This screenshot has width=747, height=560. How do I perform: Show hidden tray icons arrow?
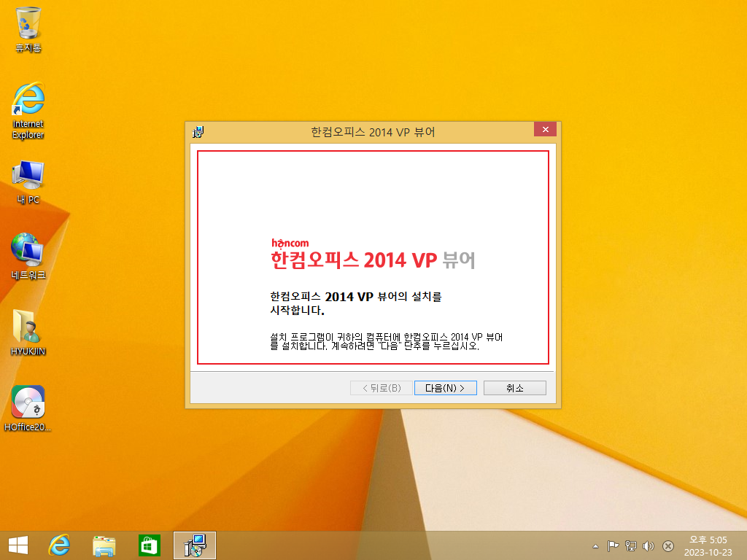pos(595,546)
